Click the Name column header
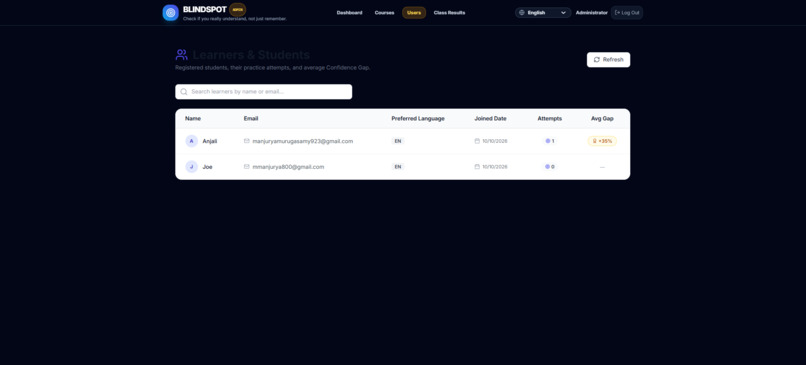The height and width of the screenshot is (365, 806). [193, 118]
